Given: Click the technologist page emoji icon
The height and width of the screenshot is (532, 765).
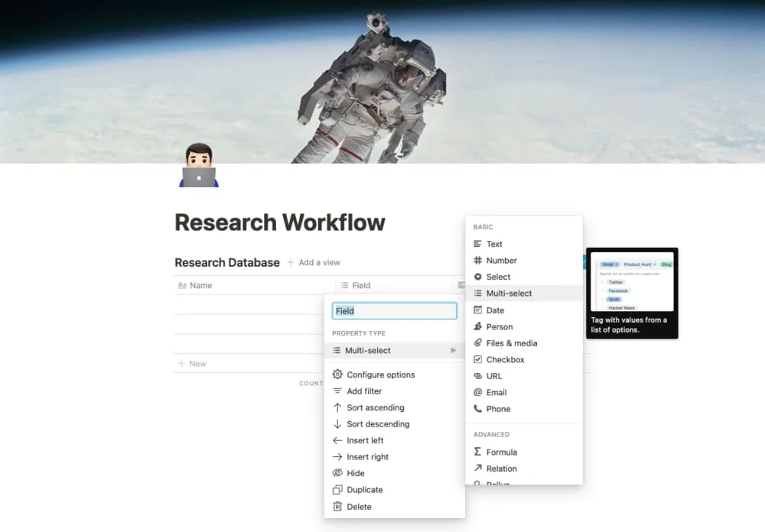Looking at the screenshot, I should click(x=199, y=165).
